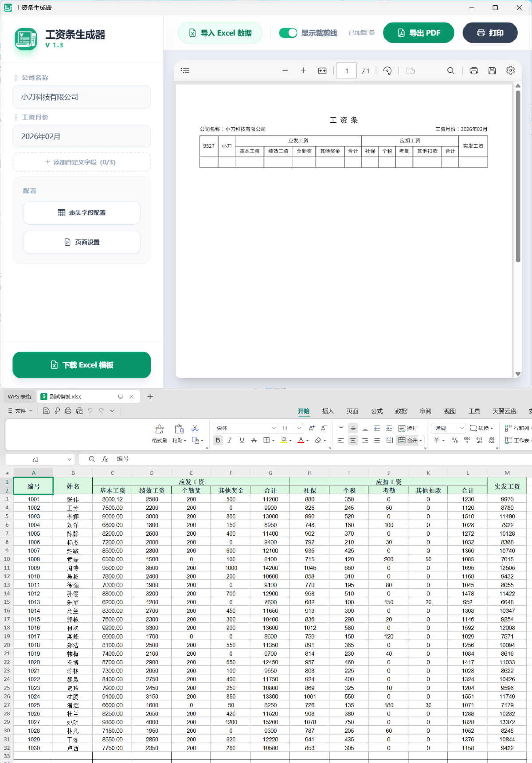Image resolution: width=532 pixels, height=763 pixels.
Task: Toggle the outline list icon in preview
Action: tap(185, 70)
